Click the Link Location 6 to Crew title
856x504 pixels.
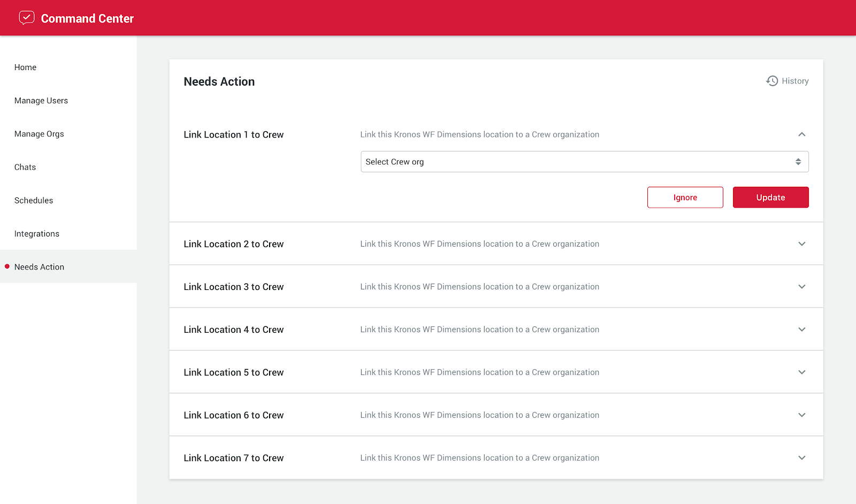pos(234,415)
